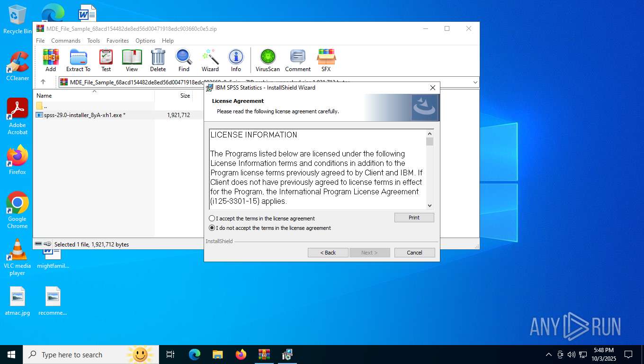644x364 pixels.
Task: Switch to the installer taskbar icon
Action: (x=287, y=355)
